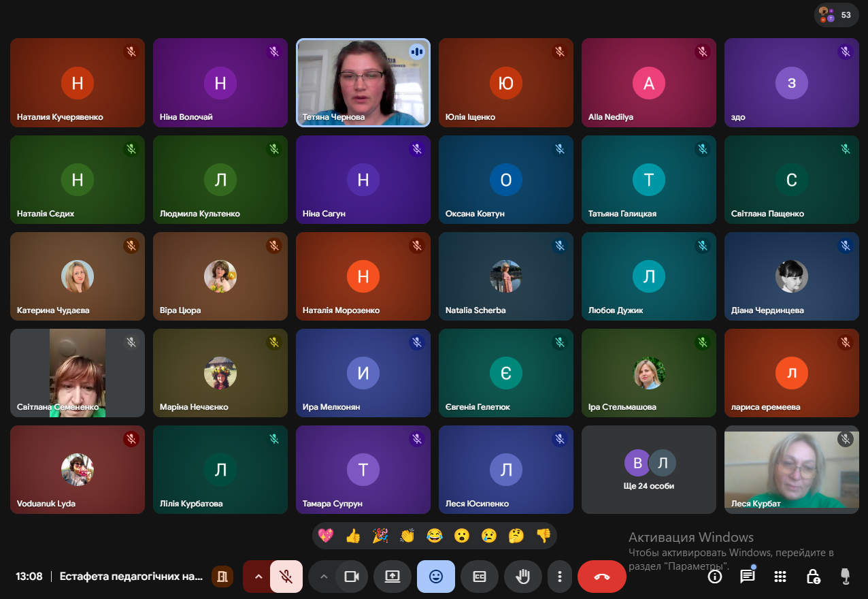Image resolution: width=868 pixels, height=599 pixels.
Task: Click the 'Ще 24 особи' tile
Action: tap(648, 470)
